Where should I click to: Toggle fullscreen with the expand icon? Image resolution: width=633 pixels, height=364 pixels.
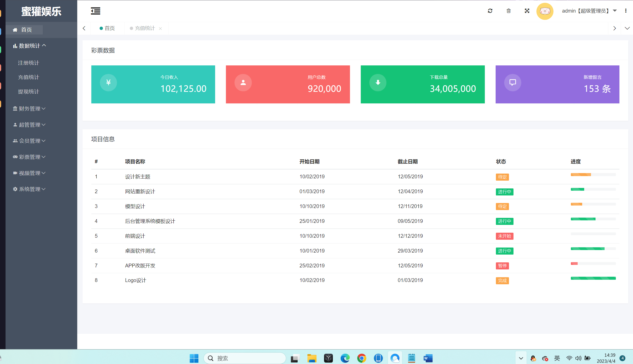527,11
